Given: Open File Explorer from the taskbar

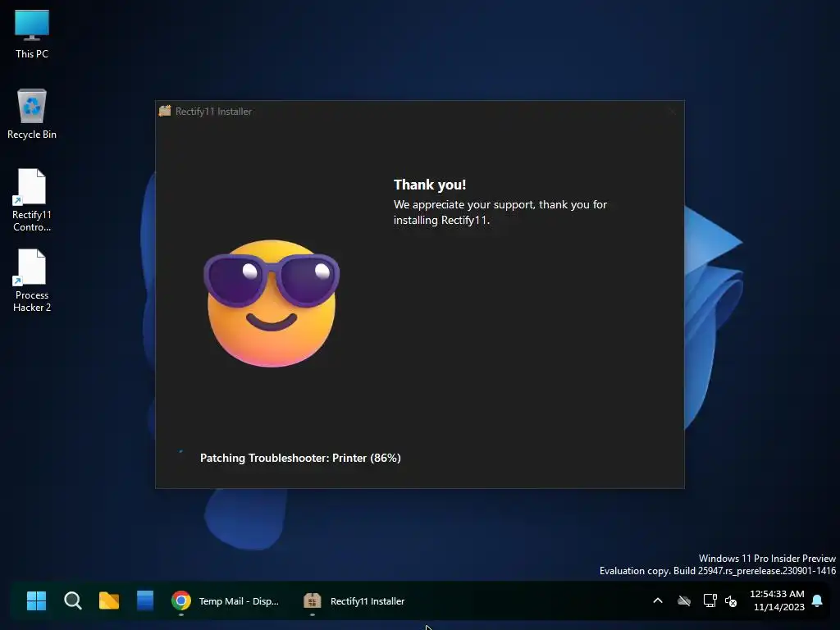Looking at the screenshot, I should (109, 600).
